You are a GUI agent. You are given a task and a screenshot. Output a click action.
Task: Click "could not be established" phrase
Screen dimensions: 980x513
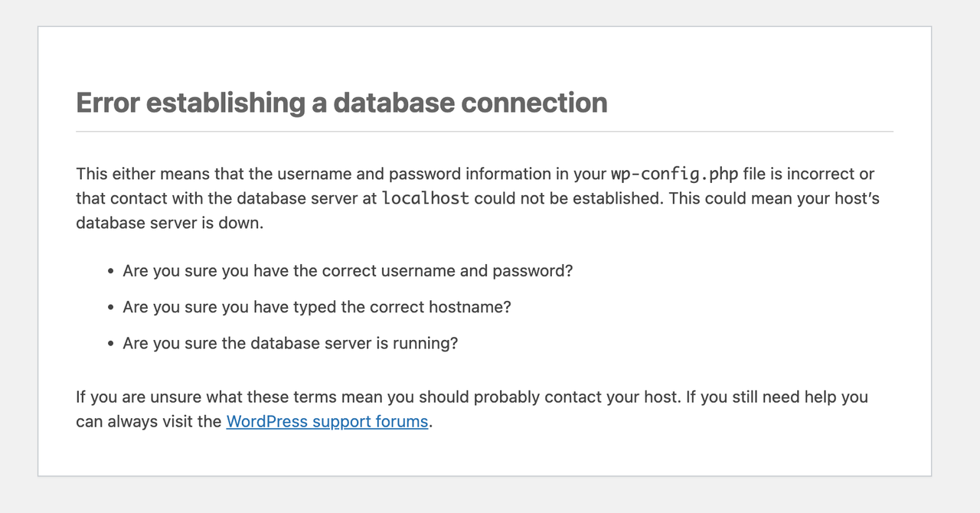(567, 198)
